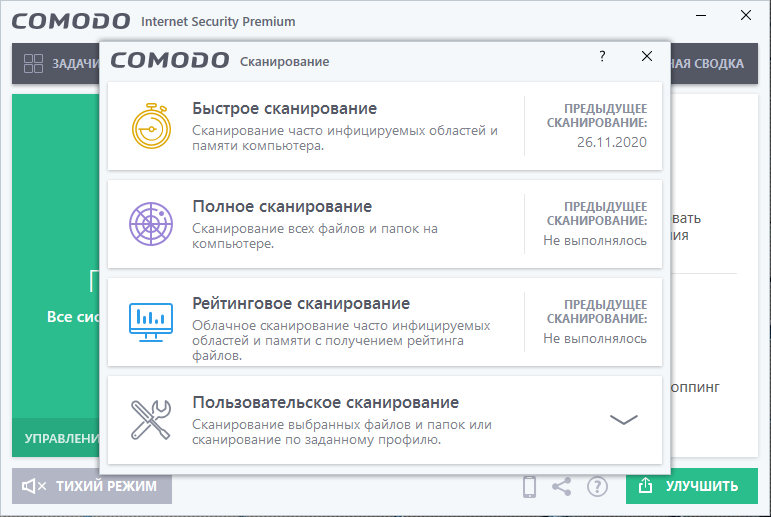
Task: Click the wrench and screwdriver custom scan icon
Action: coord(152,420)
